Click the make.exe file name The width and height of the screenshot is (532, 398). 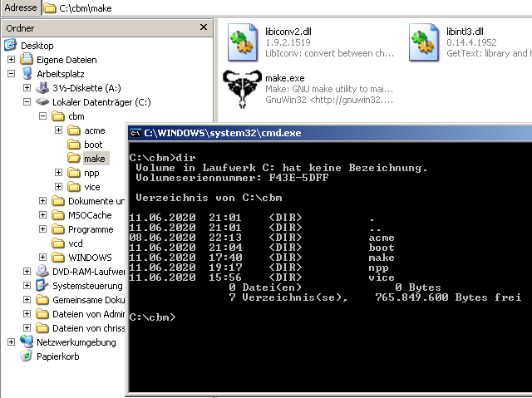click(284, 78)
